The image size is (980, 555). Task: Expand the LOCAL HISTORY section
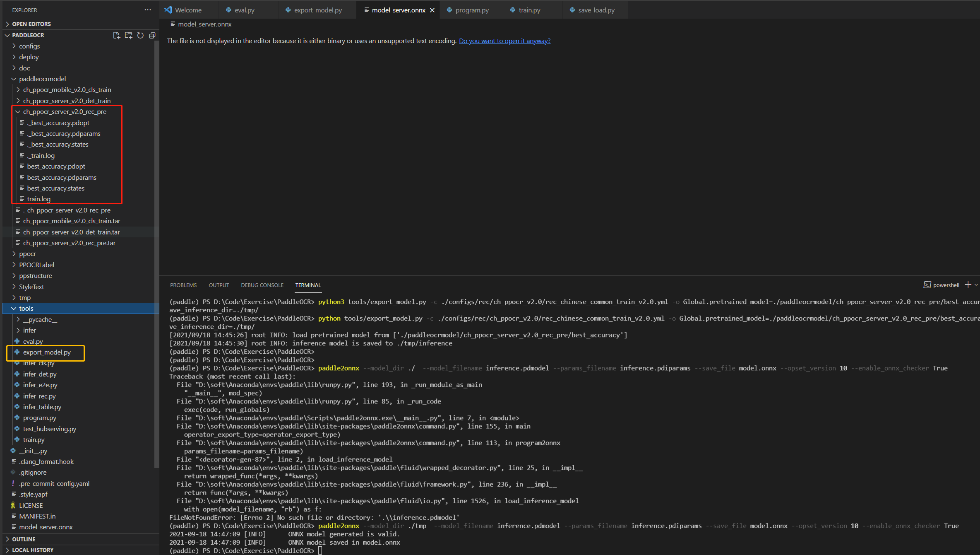(33, 550)
